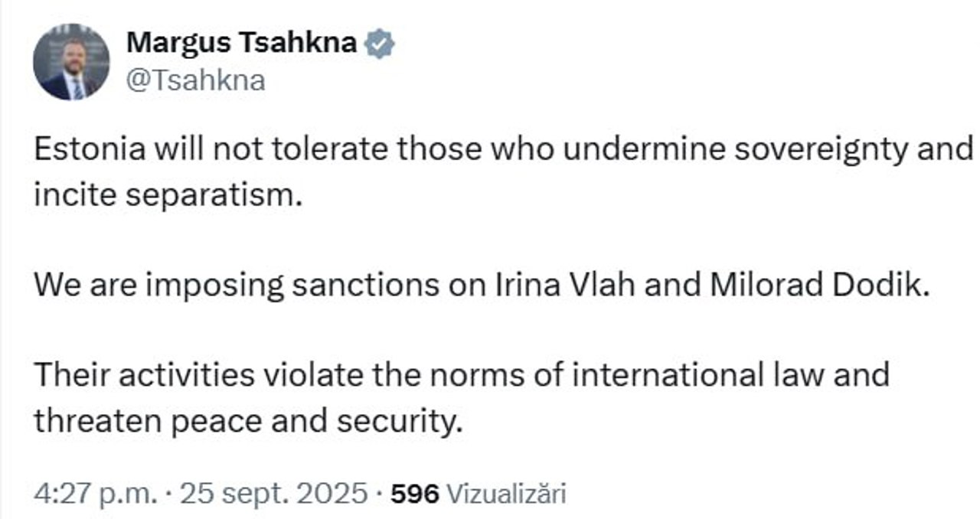
Task: Open Margus Tsahkna's profile avatar photo
Action: click(73, 63)
